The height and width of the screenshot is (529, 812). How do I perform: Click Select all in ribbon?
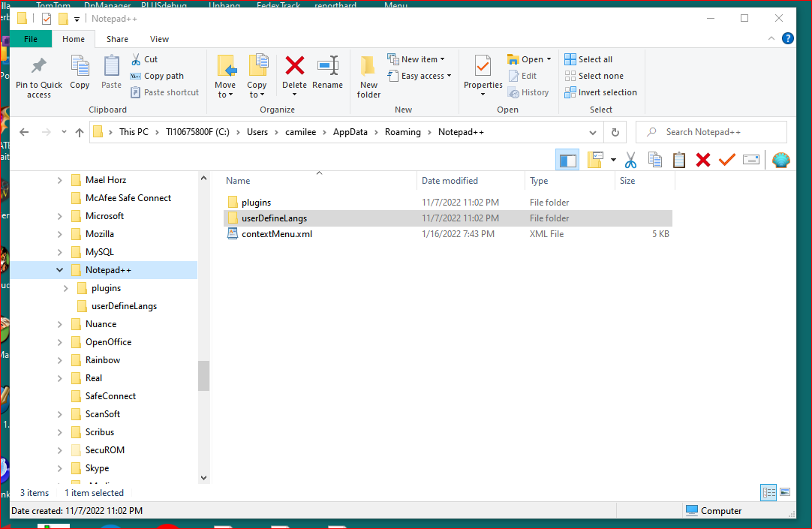[588, 59]
